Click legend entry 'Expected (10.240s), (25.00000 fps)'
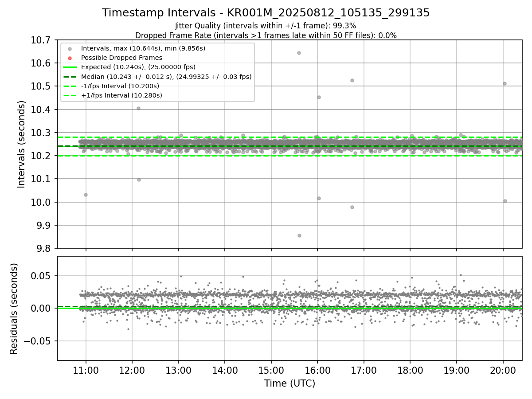The width and height of the screenshot is (532, 399). coord(138,67)
